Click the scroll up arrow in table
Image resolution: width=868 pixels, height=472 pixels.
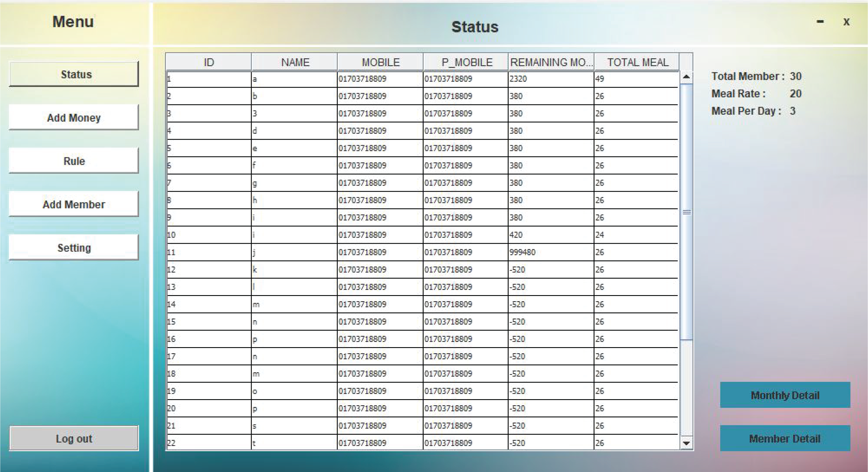[686, 77]
